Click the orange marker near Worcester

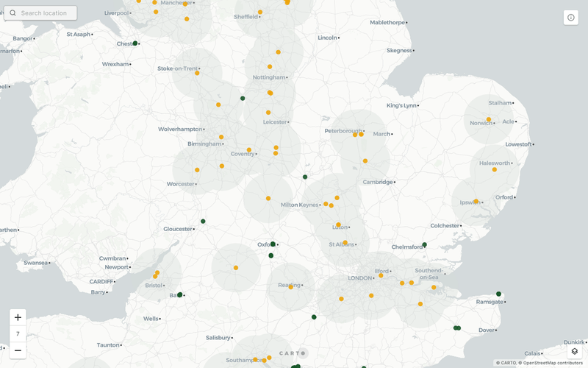(197, 170)
